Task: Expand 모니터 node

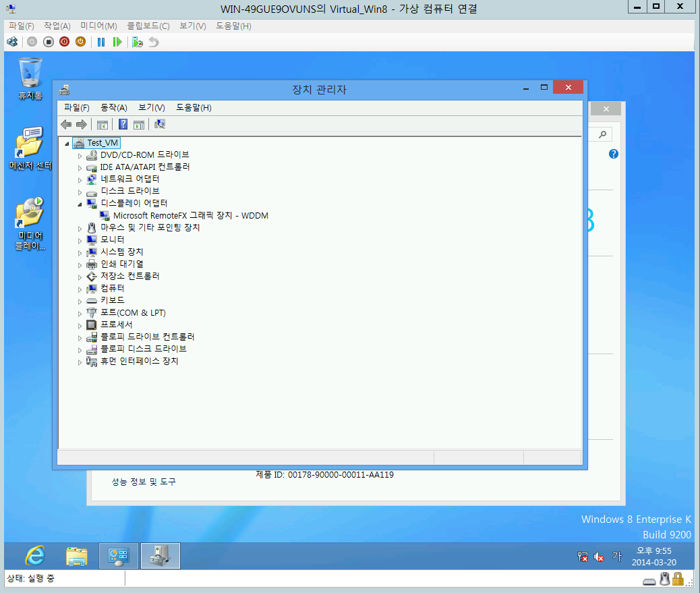Action: tap(80, 241)
